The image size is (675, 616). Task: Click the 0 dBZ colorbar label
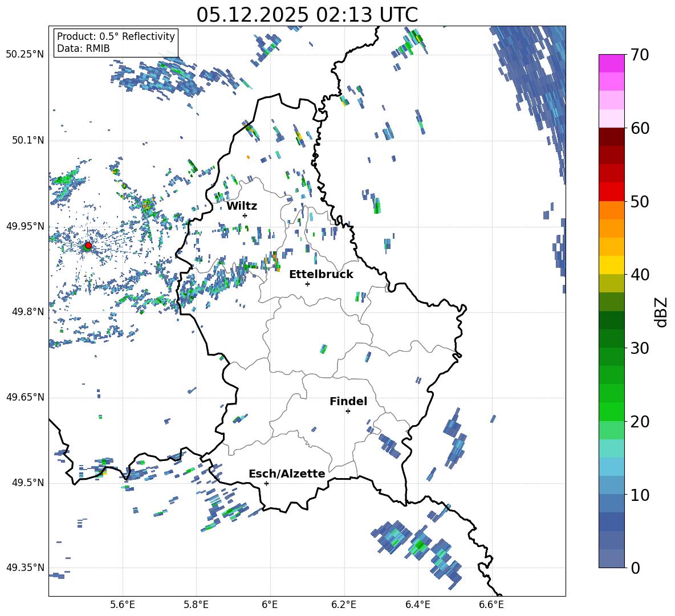tap(635, 568)
